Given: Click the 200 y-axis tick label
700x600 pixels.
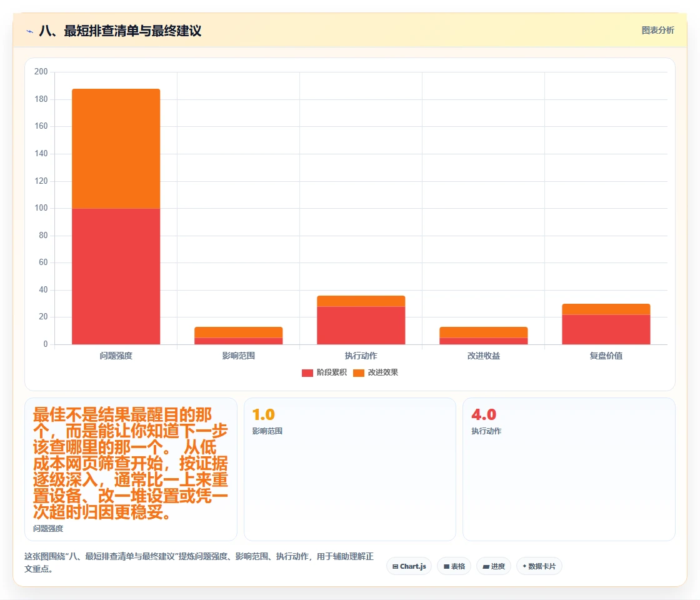Looking at the screenshot, I should pos(41,71).
